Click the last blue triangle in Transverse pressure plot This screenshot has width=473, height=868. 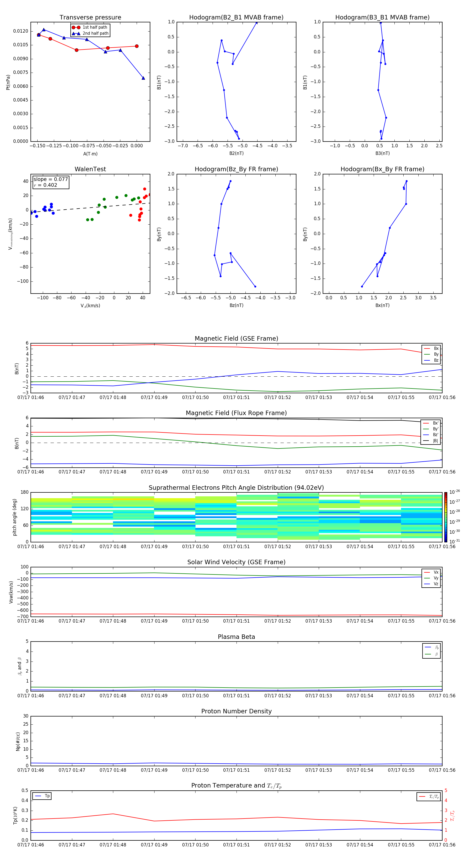click(143, 78)
